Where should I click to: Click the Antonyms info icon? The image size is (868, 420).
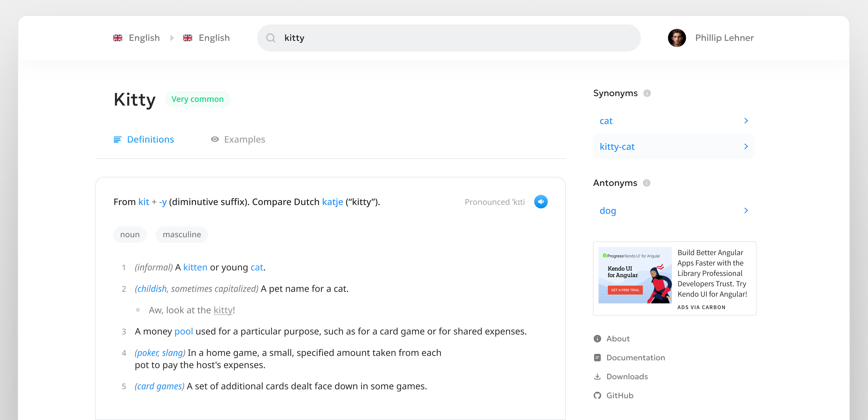click(x=647, y=183)
